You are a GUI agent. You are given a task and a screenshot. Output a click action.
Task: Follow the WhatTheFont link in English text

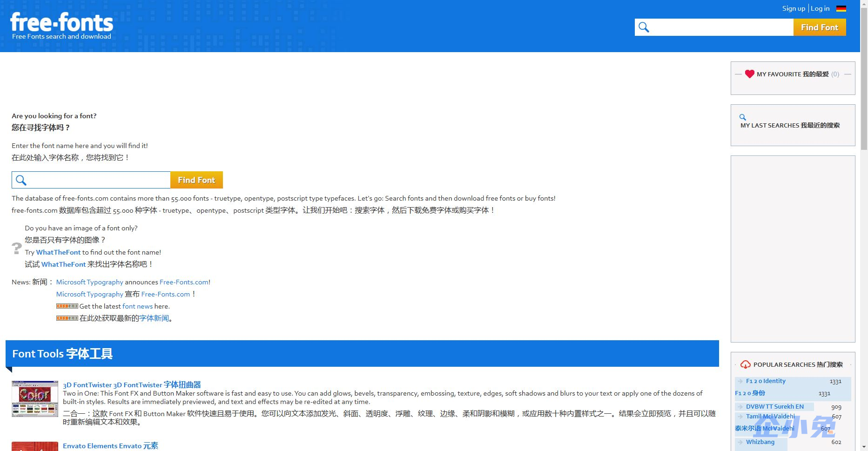pos(58,252)
